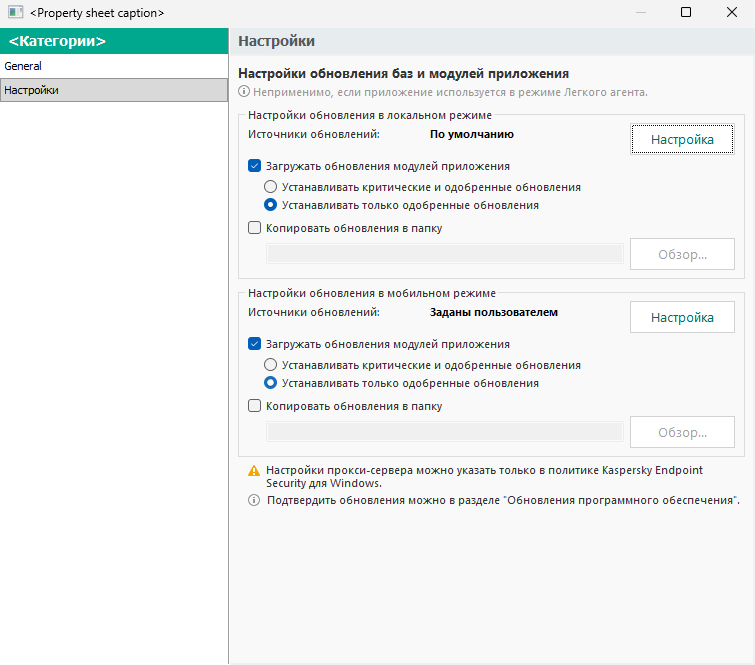Click Настройки обновления в мобильном режиме label
The width and height of the screenshot is (755, 665).
click(372, 293)
